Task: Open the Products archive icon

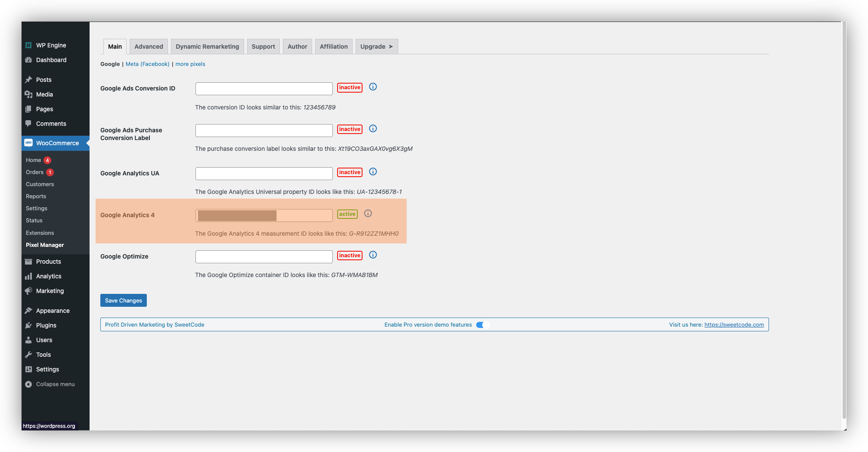Action: point(28,262)
